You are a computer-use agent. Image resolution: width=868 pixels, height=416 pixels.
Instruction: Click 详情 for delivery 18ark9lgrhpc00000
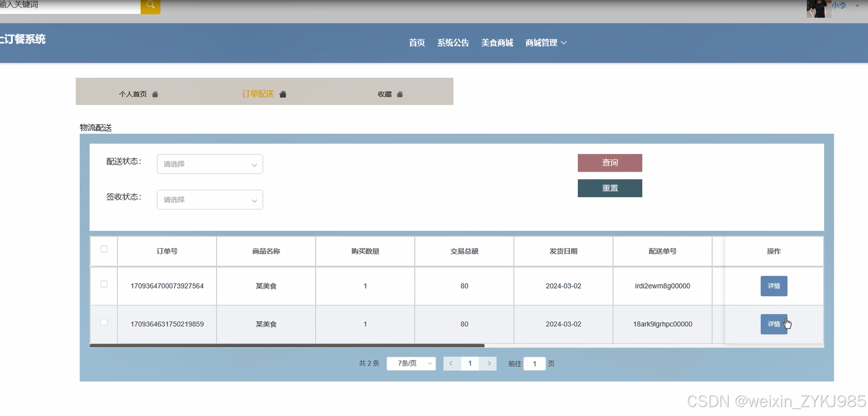(x=774, y=324)
